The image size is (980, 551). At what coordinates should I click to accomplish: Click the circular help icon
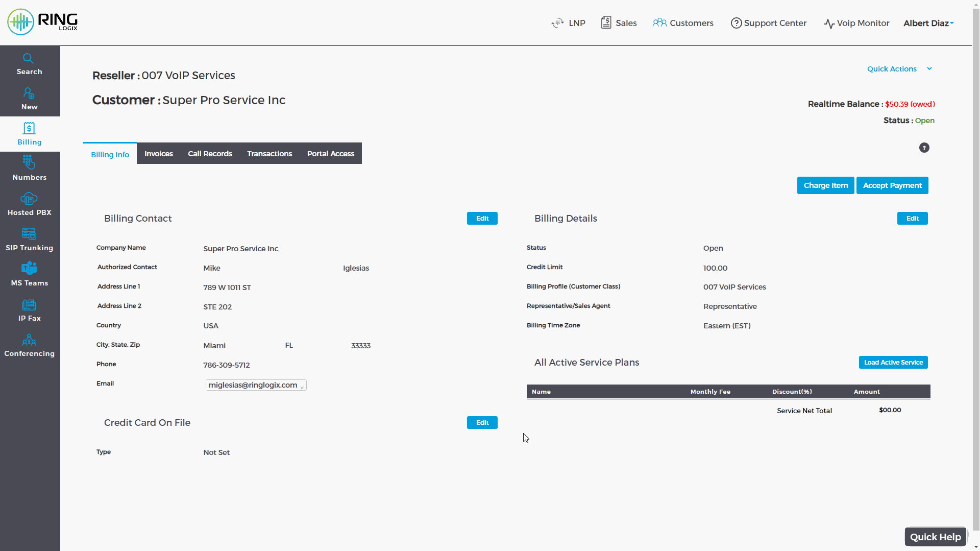[925, 148]
